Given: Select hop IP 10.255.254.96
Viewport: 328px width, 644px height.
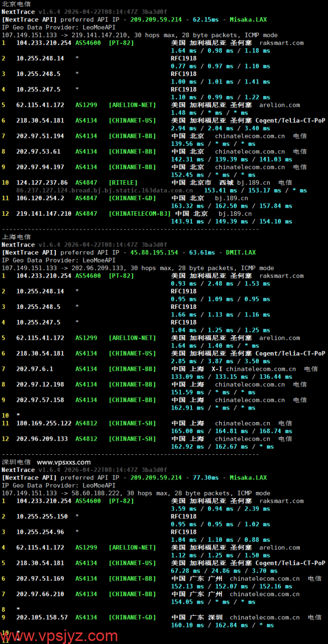Looking at the screenshot, I should [40, 532].
